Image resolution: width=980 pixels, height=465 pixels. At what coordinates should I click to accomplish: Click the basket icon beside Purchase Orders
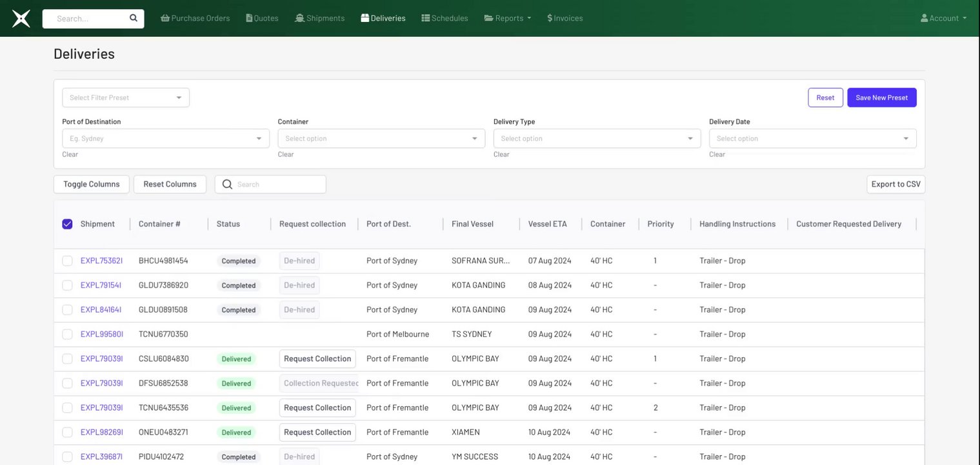click(x=165, y=18)
